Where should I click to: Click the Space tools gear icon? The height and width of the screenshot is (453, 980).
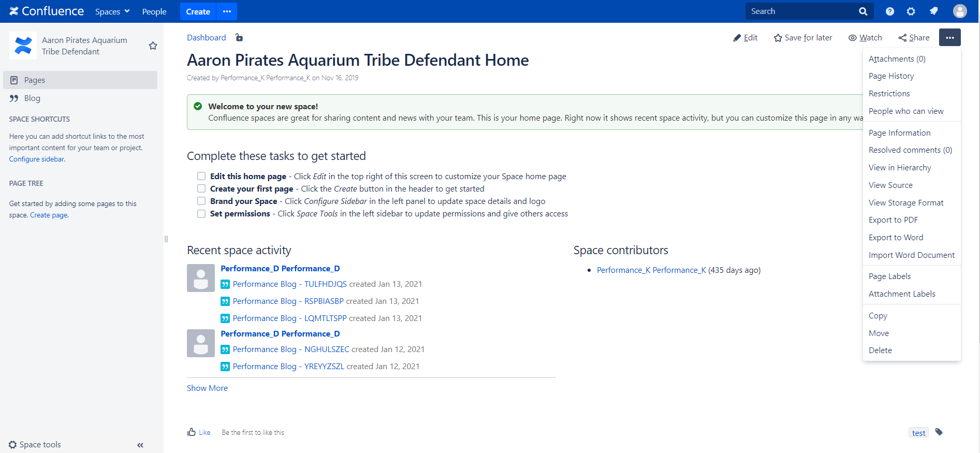click(x=13, y=445)
